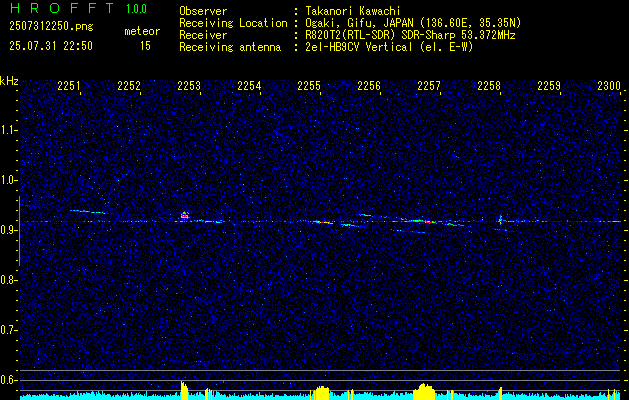Click the 2254 time axis label
Viewport: 629px width, 400px height.
click(x=249, y=85)
